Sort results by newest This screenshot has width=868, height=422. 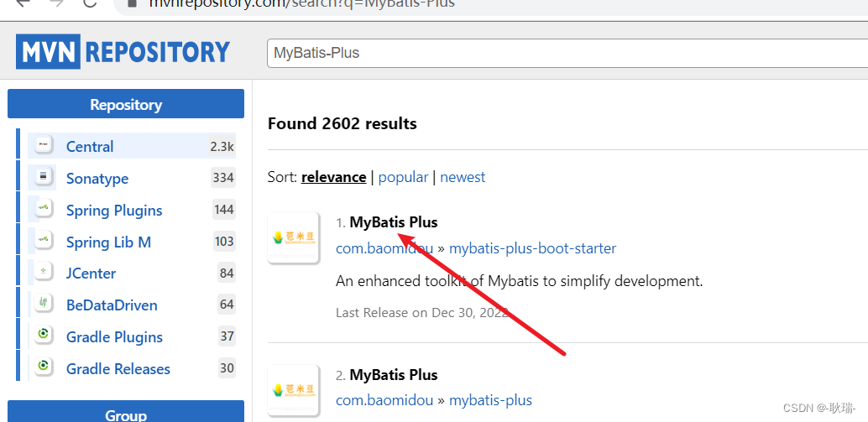tap(463, 177)
